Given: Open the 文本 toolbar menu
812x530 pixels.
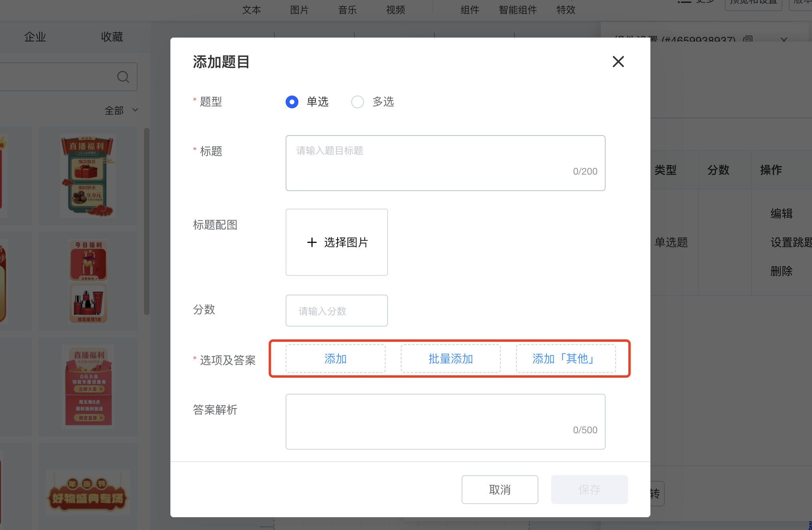Looking at the screenshot, I should coord(252,10).
